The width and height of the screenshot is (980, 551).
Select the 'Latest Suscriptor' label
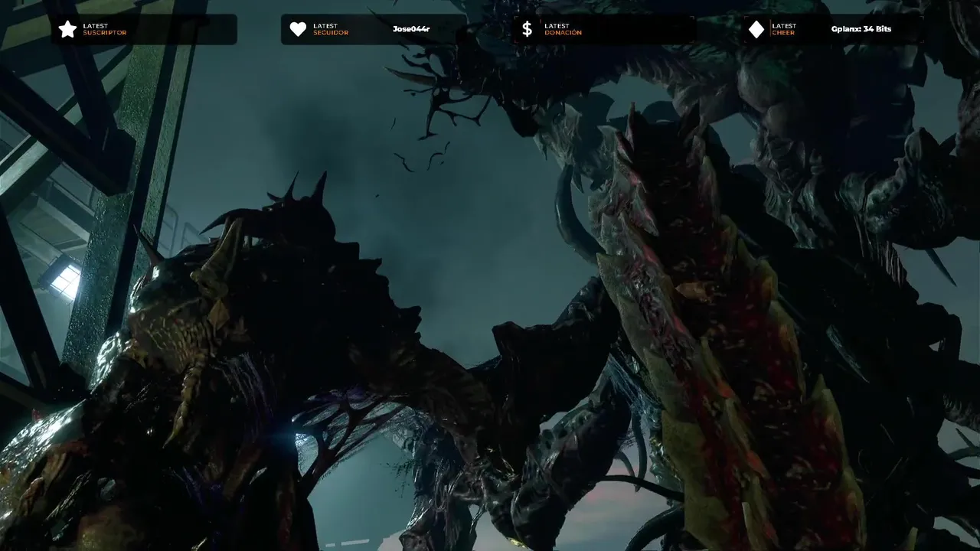click(105, 29)
